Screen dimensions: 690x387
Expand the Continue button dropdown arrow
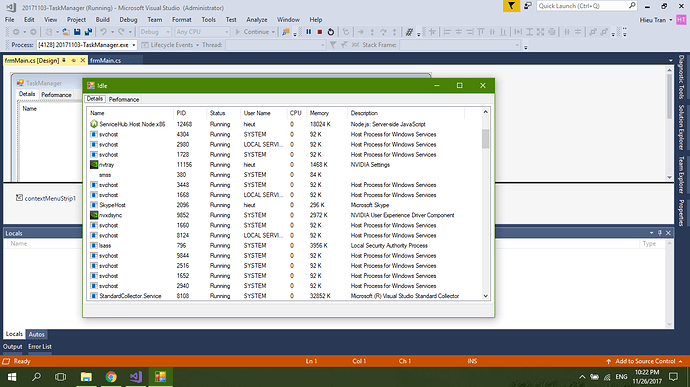[x=273, y=32]
